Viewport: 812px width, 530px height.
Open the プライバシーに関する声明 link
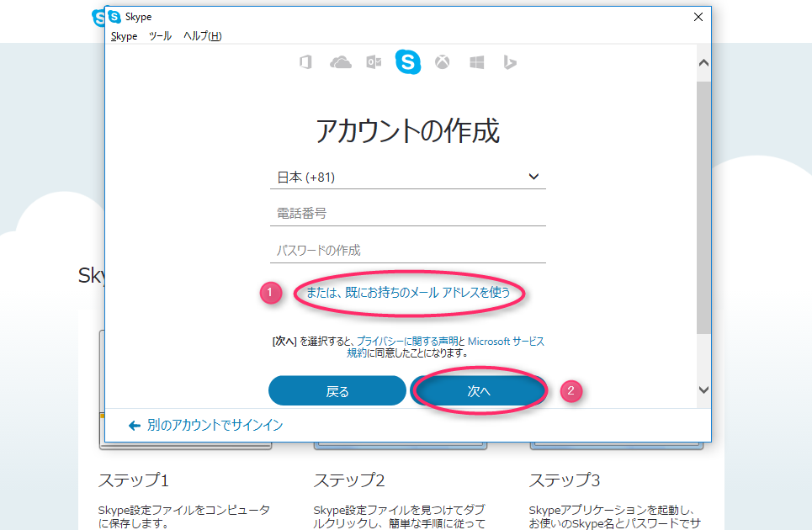[x=407, y=341]
